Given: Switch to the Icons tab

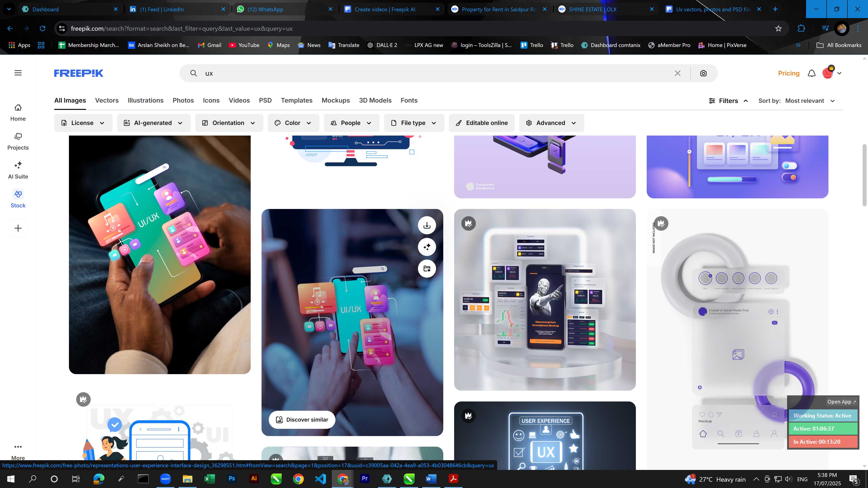Looking at the screenshot, I should (x=211, y=100).
